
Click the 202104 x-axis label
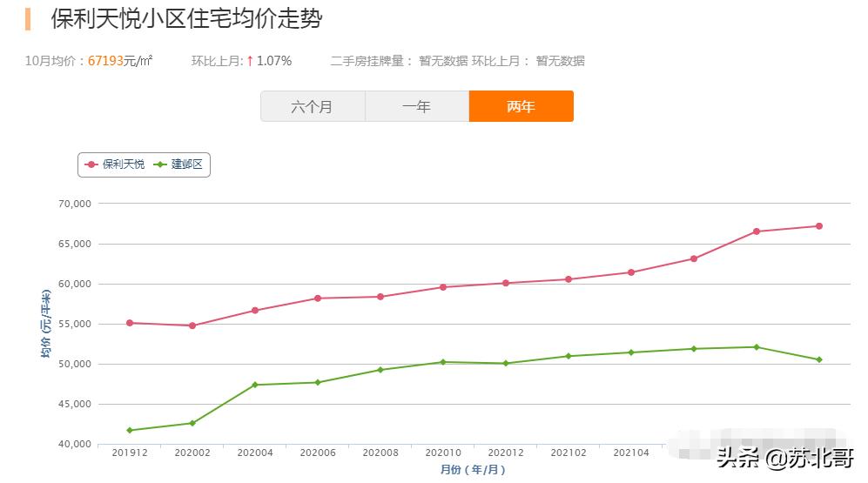(x=631, y=453)
